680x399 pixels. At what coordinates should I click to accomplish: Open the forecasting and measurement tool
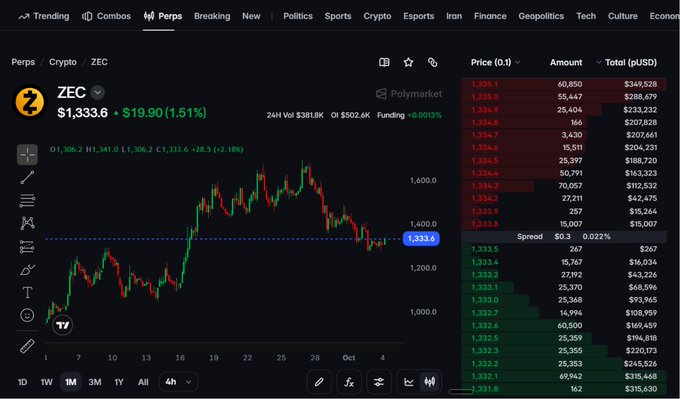pos(27,247)
